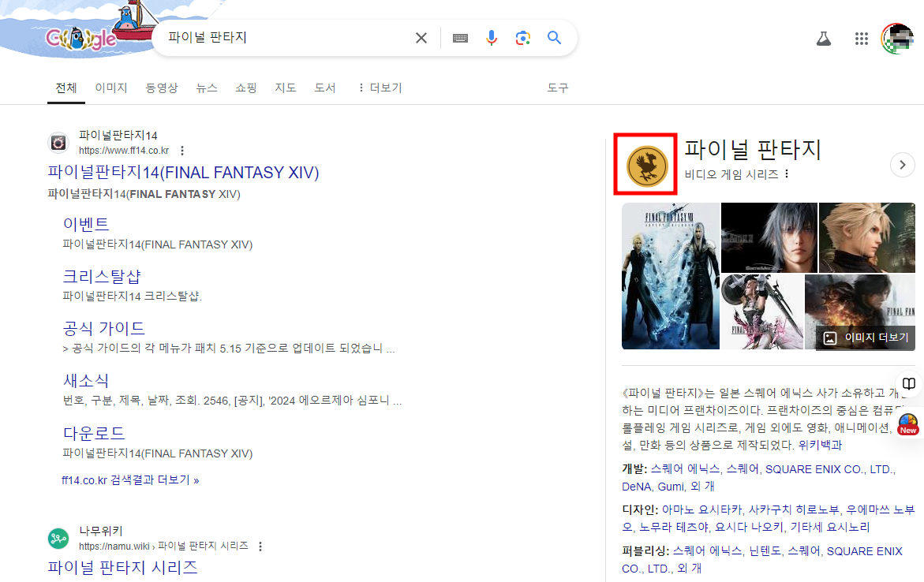Open dark-haired Noctis character image
The width and height of the screenshot is (924, 582).
(769, 237)
